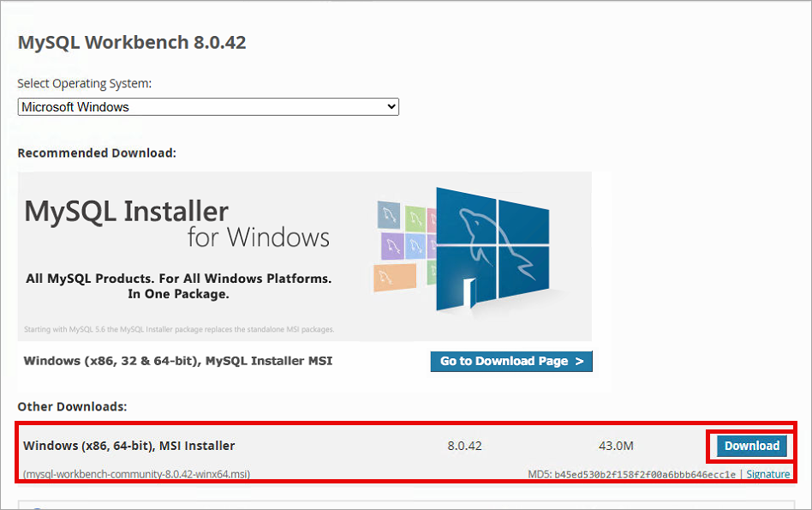Click the Go to Download Page button

511,361
